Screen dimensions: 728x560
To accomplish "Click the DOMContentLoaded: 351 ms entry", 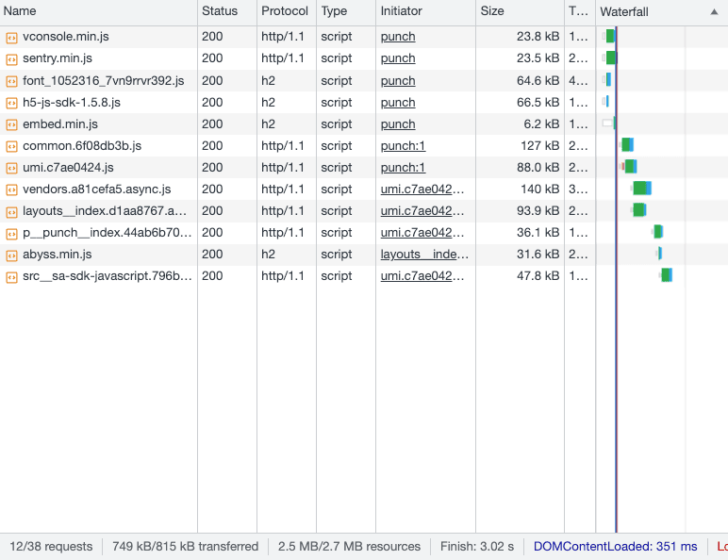I will (615, 547).
